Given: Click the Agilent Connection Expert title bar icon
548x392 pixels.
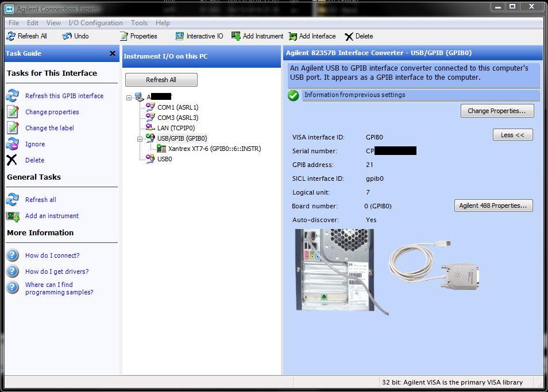Looking at the screenshot, I should pos(9,9).
